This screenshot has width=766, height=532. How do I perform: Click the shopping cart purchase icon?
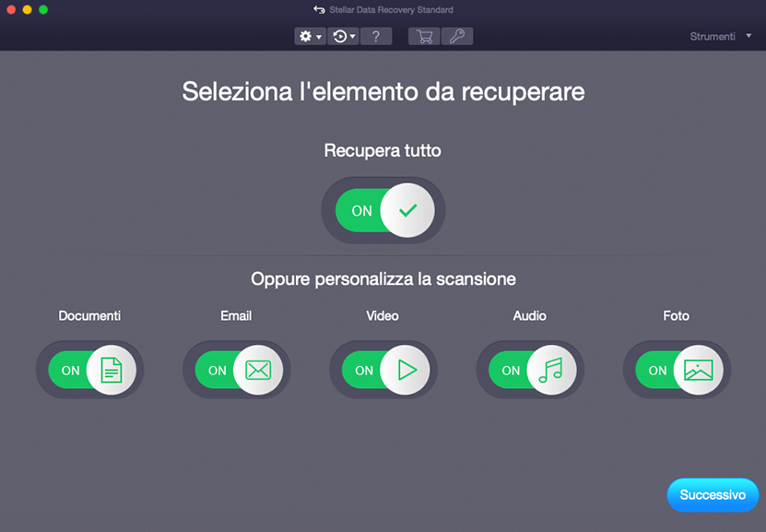point(424,37)
